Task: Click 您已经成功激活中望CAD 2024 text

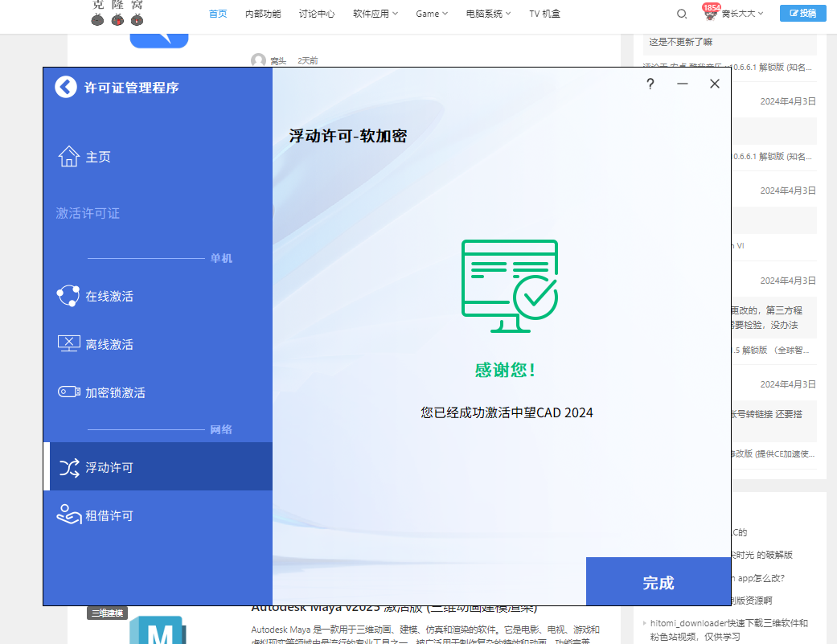Action: click(507, 412)
